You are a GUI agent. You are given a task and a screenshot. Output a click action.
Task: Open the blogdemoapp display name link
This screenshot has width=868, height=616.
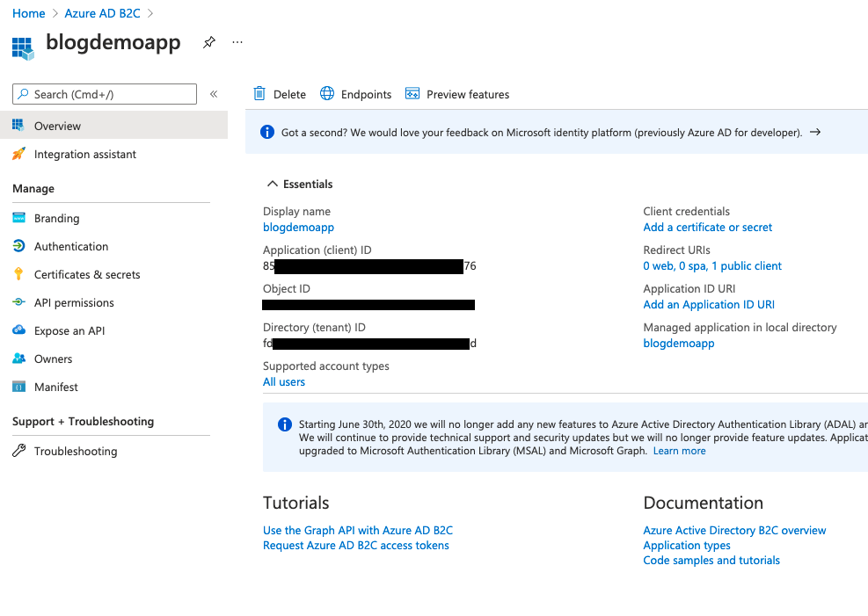point(298,228)
